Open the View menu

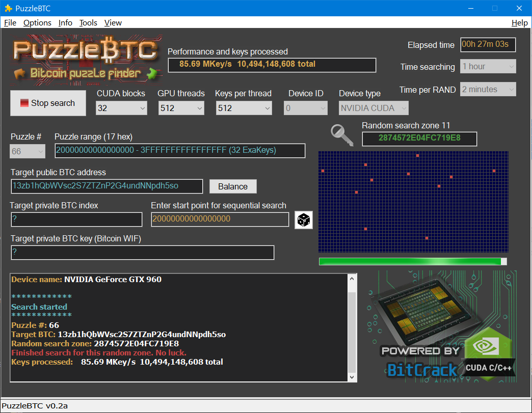point(113,23)
